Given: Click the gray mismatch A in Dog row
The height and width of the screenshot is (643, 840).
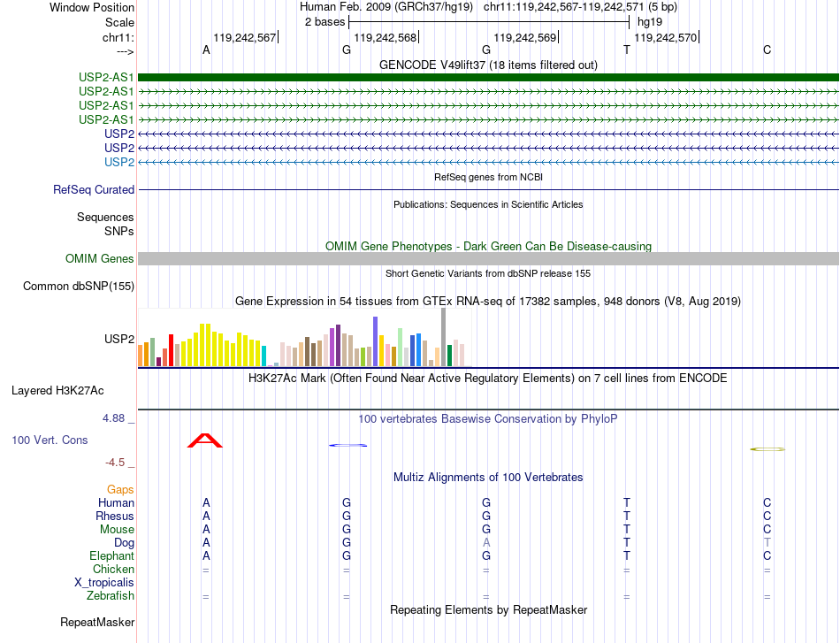Looking at the screenshot, I should 486,542.
